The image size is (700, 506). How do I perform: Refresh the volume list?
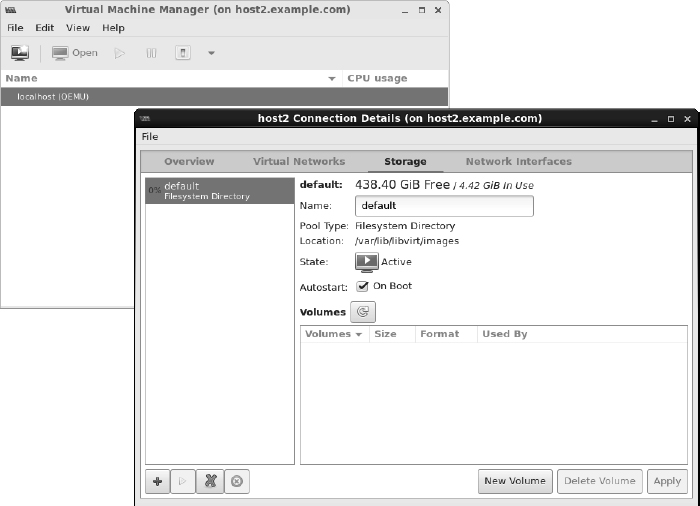363,312
